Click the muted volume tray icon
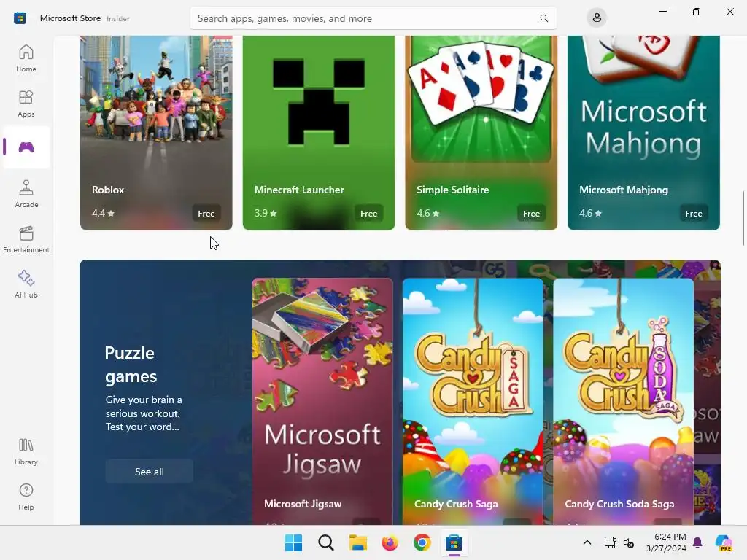The height and width of the screenshot is (560, 747). click(629, 542)
